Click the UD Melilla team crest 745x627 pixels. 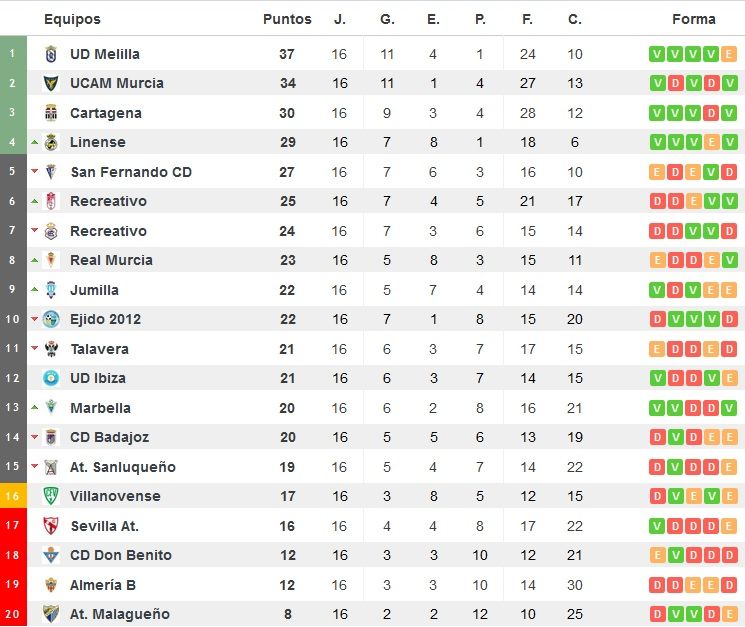coord(51,54)
